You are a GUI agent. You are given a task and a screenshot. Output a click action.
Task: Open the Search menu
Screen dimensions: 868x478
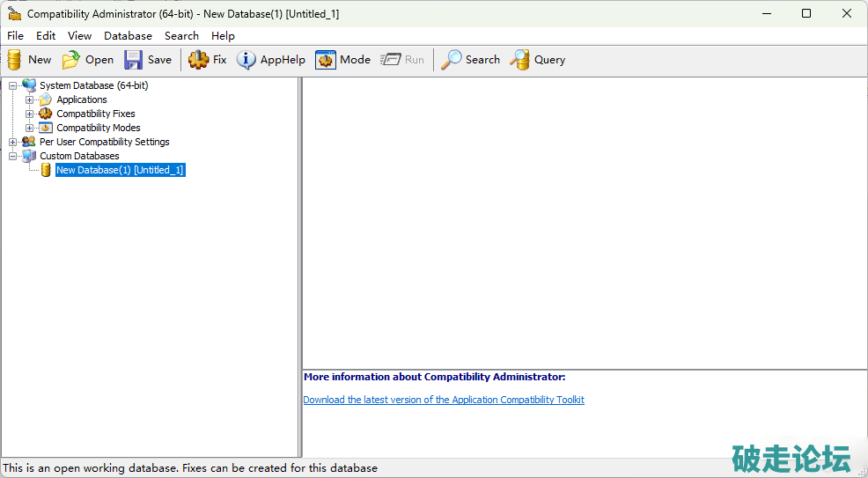pos(181,36)
